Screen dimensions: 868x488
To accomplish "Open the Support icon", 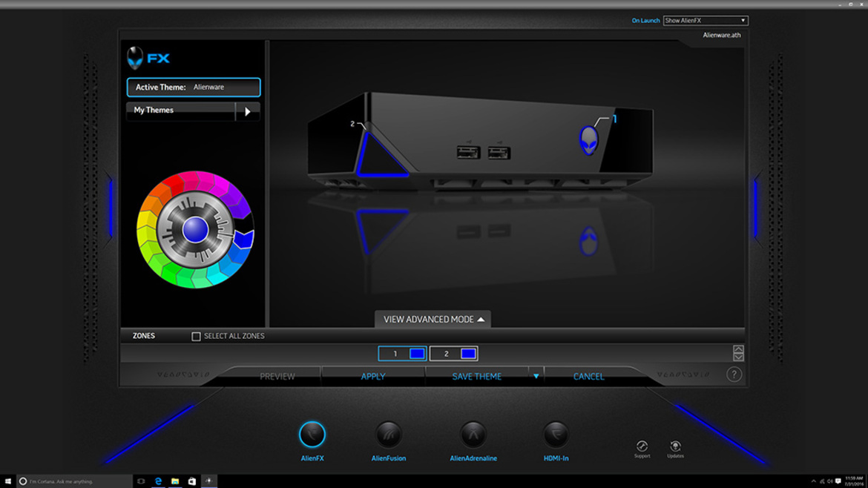I will (x=642, y=446).
